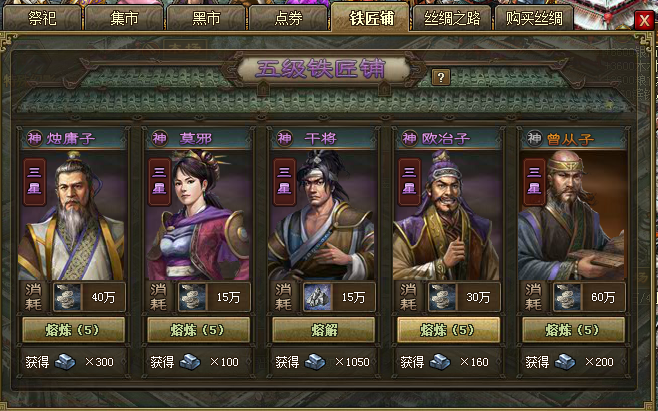Click 熔炼（5） button under 莫邪
Viewport: 658px width, 411px height.
198,330
